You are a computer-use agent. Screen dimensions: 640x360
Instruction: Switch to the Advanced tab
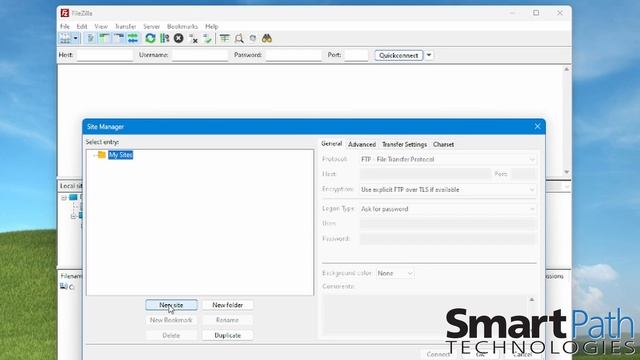(x=362, y=144)
